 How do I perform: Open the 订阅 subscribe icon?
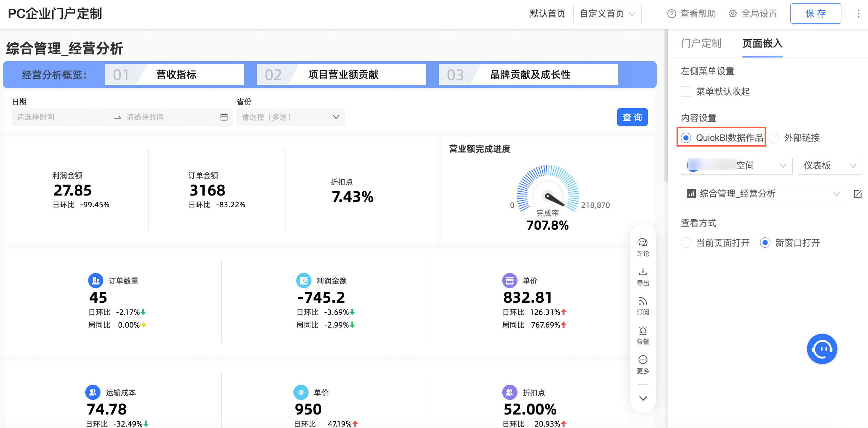pos(643,302)
